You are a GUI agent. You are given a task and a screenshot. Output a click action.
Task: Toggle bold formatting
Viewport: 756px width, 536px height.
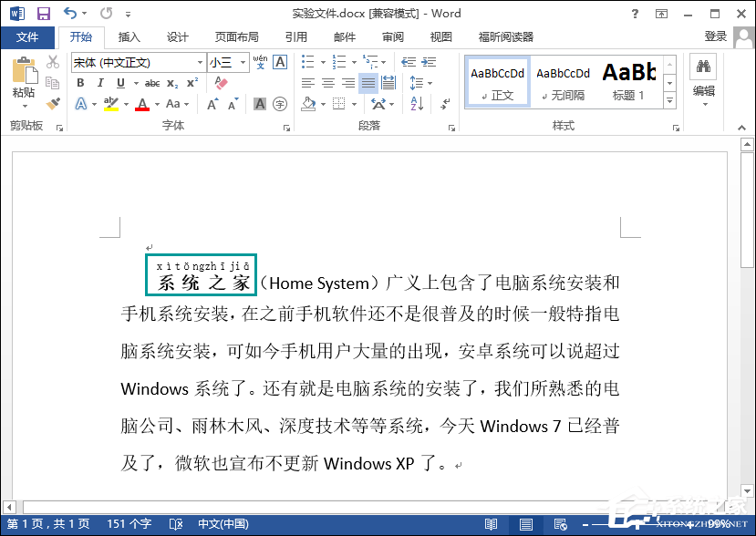click(79, 82)
